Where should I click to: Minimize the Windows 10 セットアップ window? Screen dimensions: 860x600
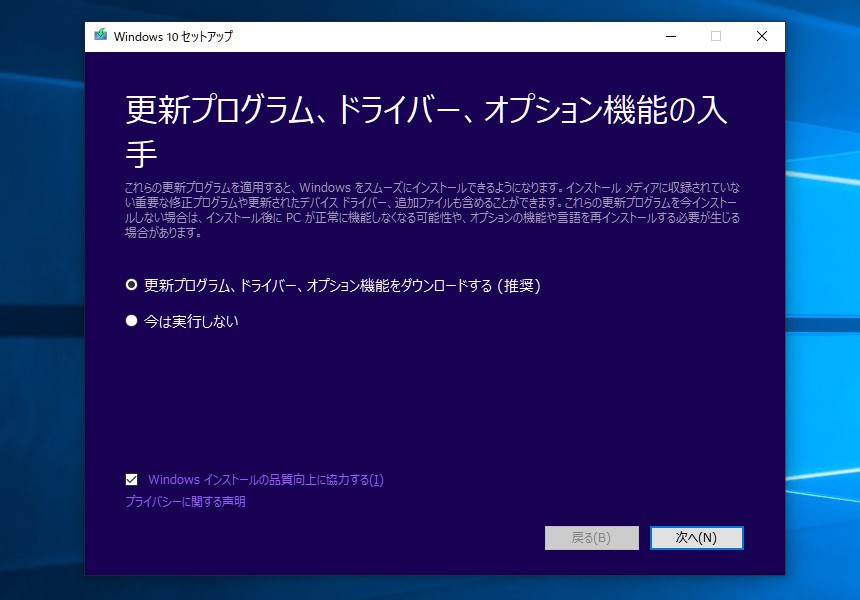[669, 36]
